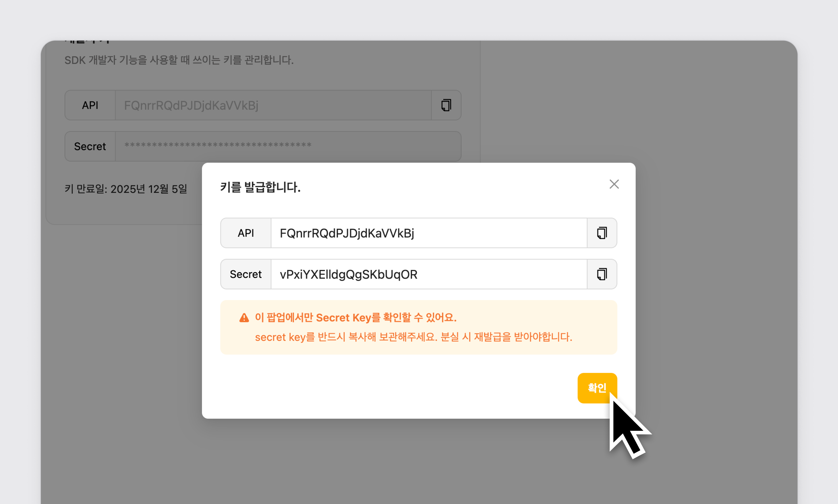Click the API label in the popup

[x=246, y=233]
